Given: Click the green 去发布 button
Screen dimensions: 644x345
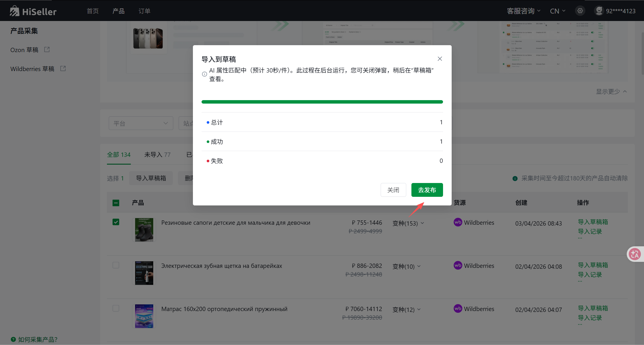Looking at the screenshot, I should [x=427, y=190].
